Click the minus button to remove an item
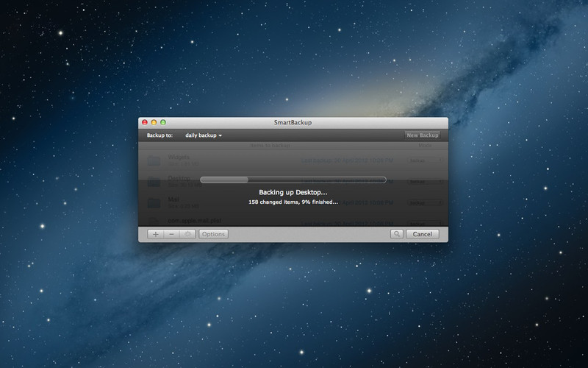Image resolution: width=588 pixels, height=368 pixels. coord(171,234)
